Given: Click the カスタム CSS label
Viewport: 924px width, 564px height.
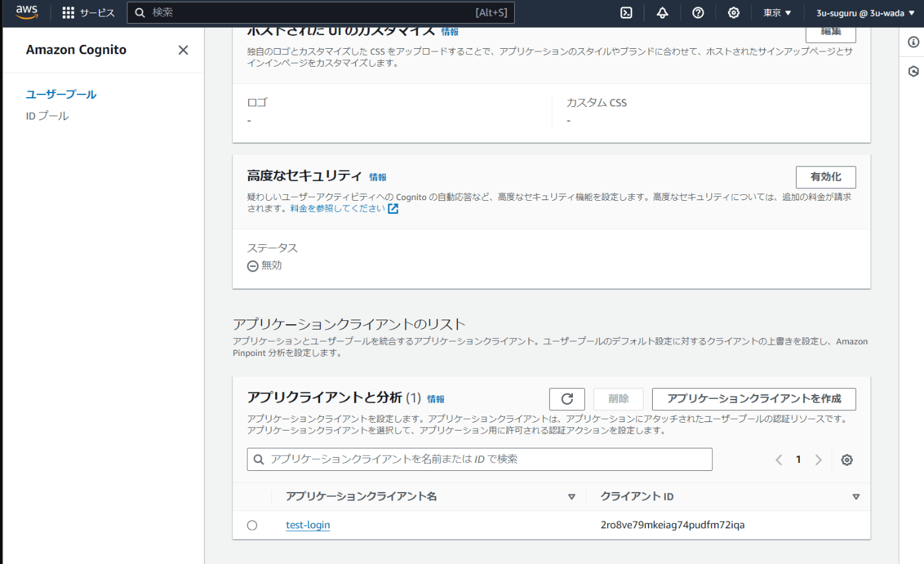Looking at the screenshot, I should [596, 103].
